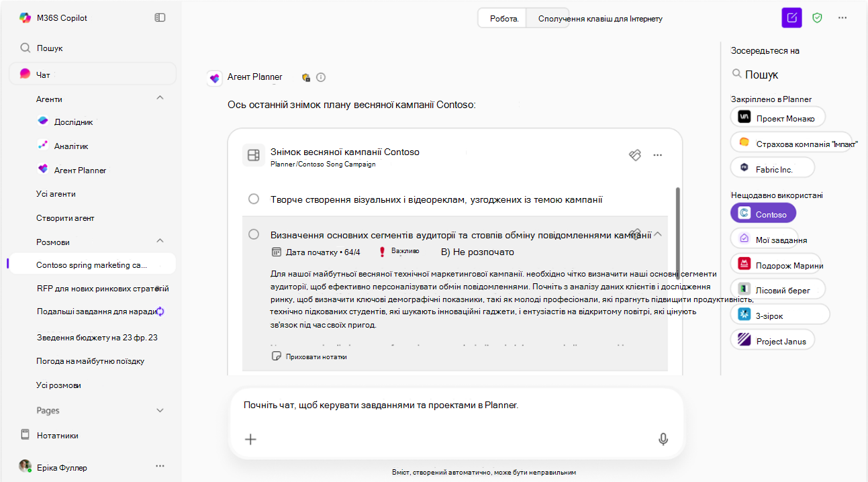The height and width of the screenshot is (482, 868).
Task: Select Страхова компанія Імпакт plan
Action: click(x=791, y=142)
